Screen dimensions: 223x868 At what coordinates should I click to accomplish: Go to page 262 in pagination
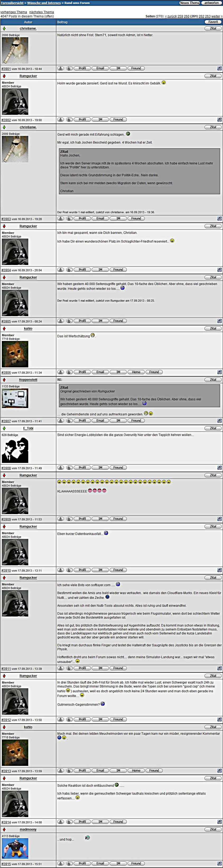click(201, 16)
